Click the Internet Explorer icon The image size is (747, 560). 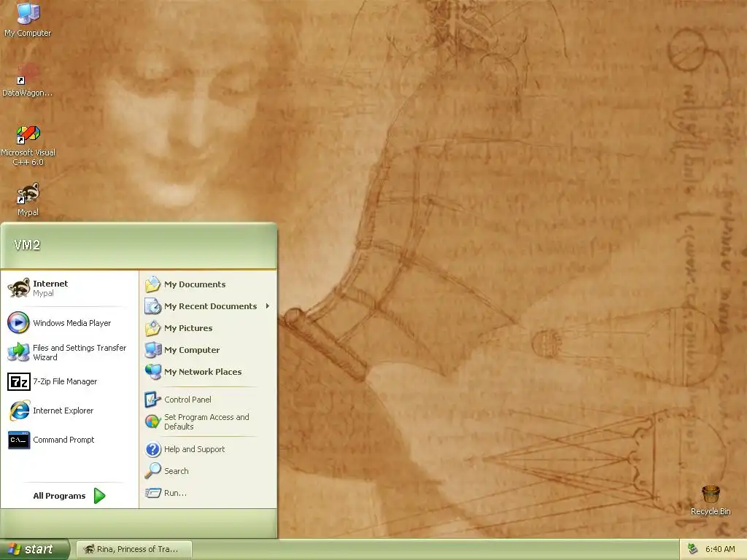pyautogui.click(x=19, y=411)
